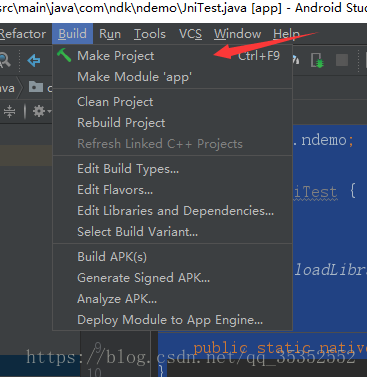Viewport: 367px width, 377px height.
Task: Open Edit Flavors dialog
Action: click(x=173, y=190)
